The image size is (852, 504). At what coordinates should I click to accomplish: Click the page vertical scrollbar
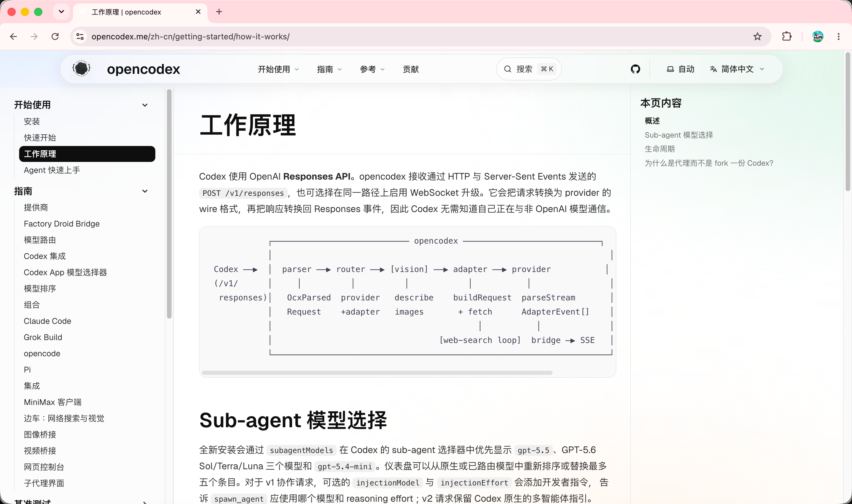(848, 122)
